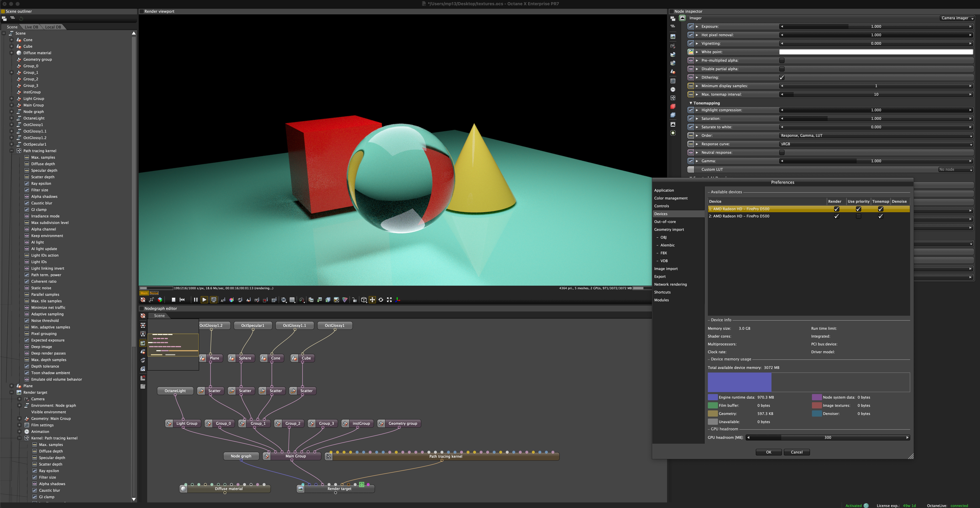Screen dimensions: 980x508
Task: Toggle Dithering checkbox in Imager
Action: (782, 77)
